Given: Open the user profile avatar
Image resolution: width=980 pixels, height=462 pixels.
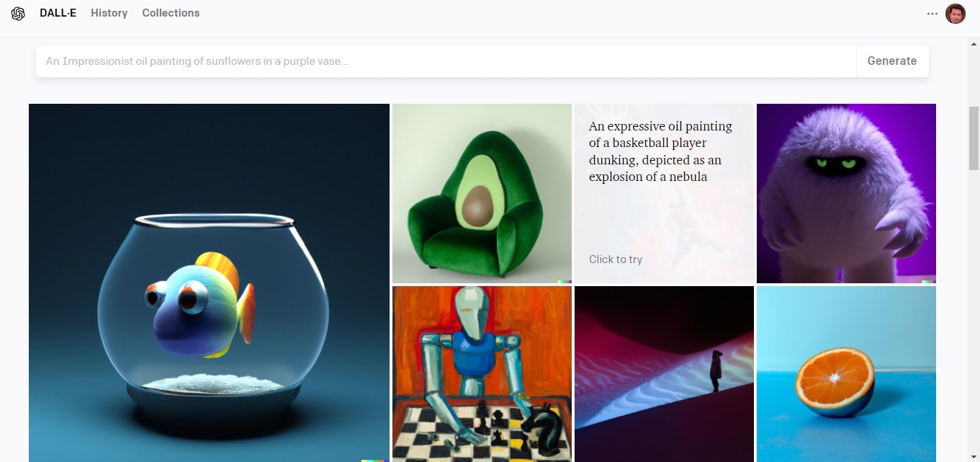Looking at the screenshot, I should coord(956,14).
